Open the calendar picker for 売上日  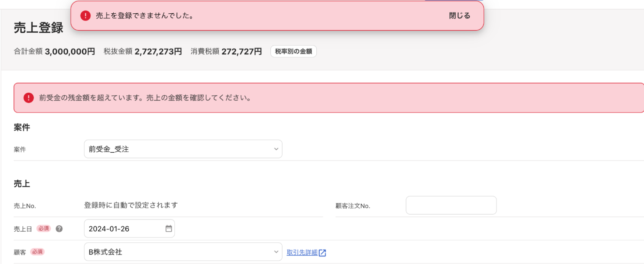tap(168, 228)
